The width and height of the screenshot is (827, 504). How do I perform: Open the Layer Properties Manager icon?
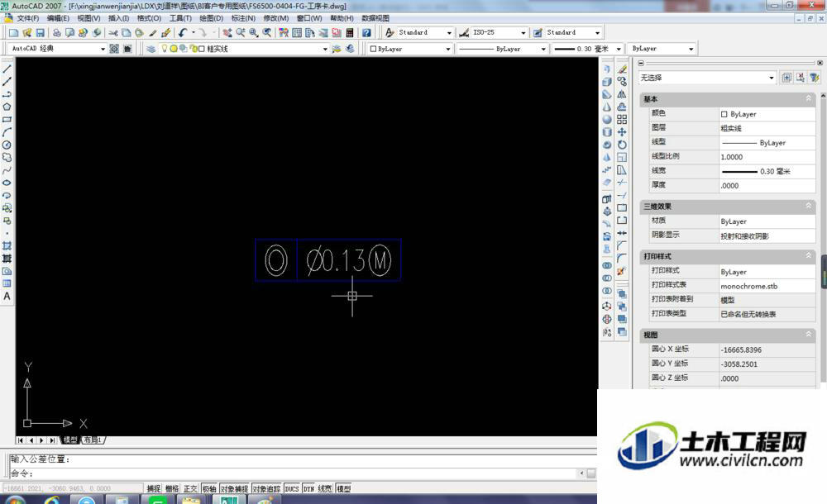(151, 49)
